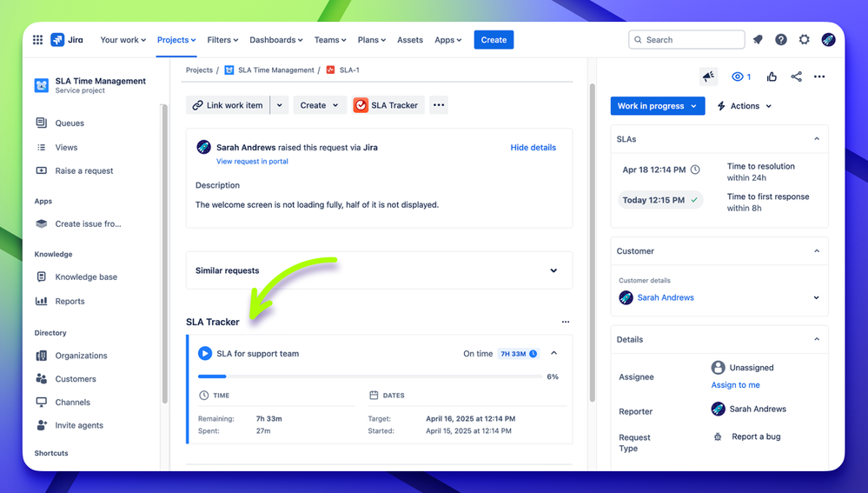Open Reports in sidebar
Image resolution: width=868 pixels, height=493 pixels.
coord(70,302)
